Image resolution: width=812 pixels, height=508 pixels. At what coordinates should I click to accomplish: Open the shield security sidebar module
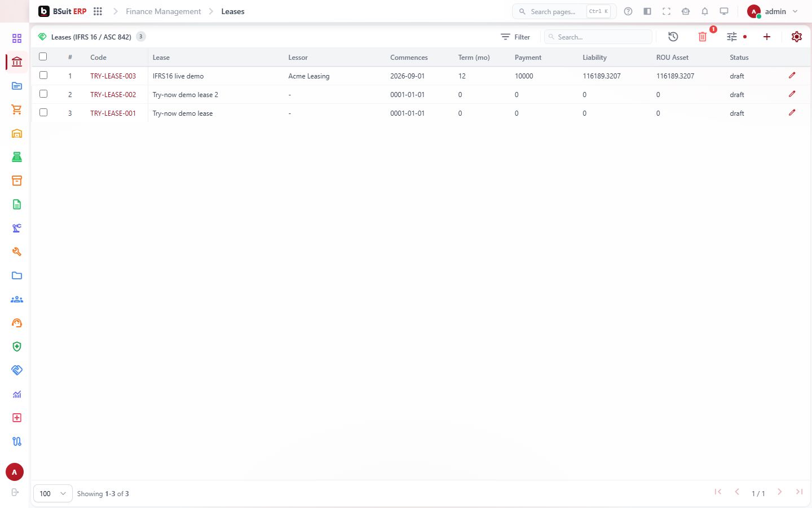click(x=17, y=347)
